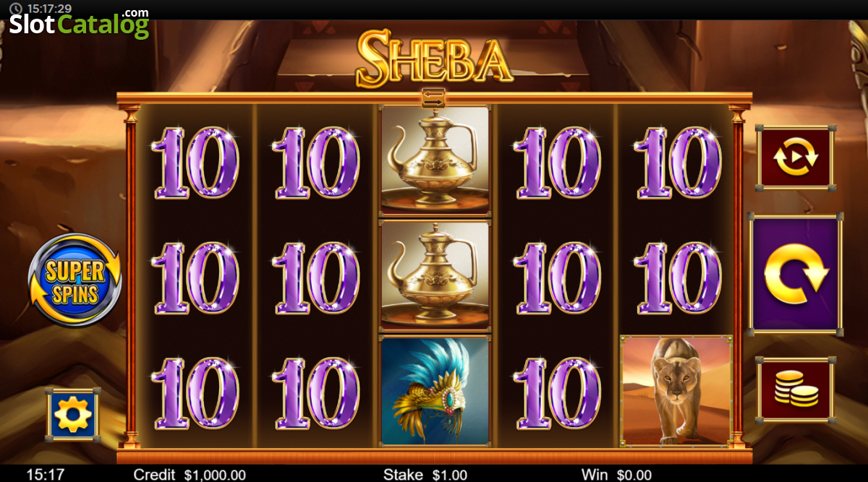This screenshot has height=482, width=868.
Task: Click the Credit $1,000.00 balance
Action: pos(190,475)
